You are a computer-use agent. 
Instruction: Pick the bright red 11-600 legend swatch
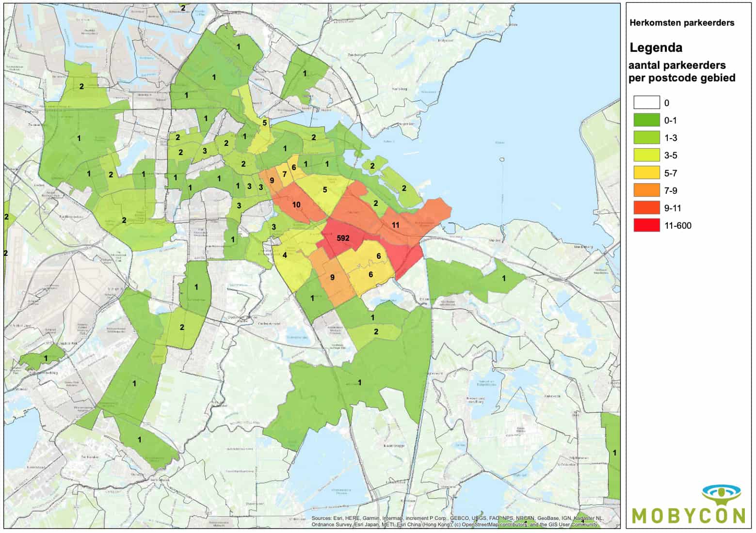[646, 225]
